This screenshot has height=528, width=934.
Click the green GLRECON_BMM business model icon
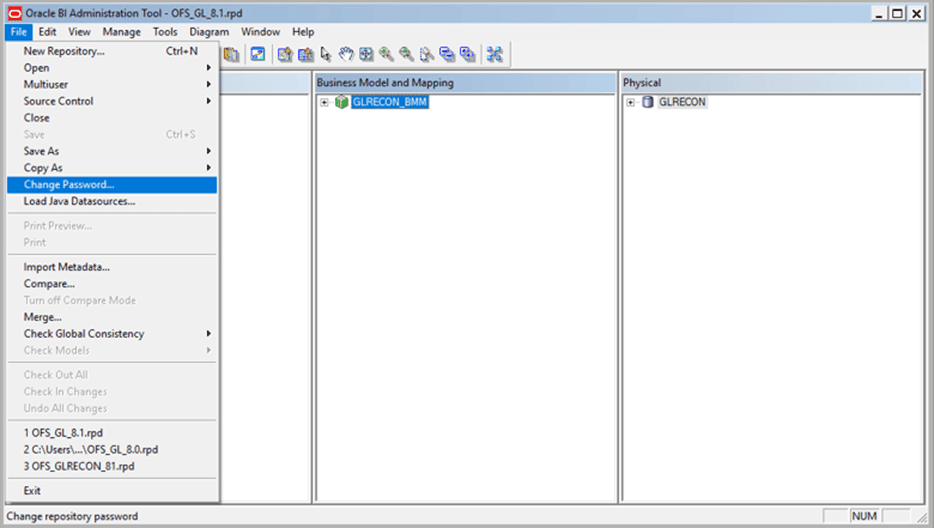pyautogui.click(x=341, y=102)
